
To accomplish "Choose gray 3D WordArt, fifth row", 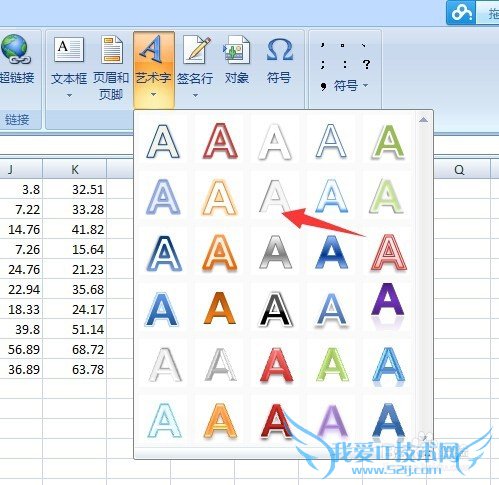I will 220,364.
